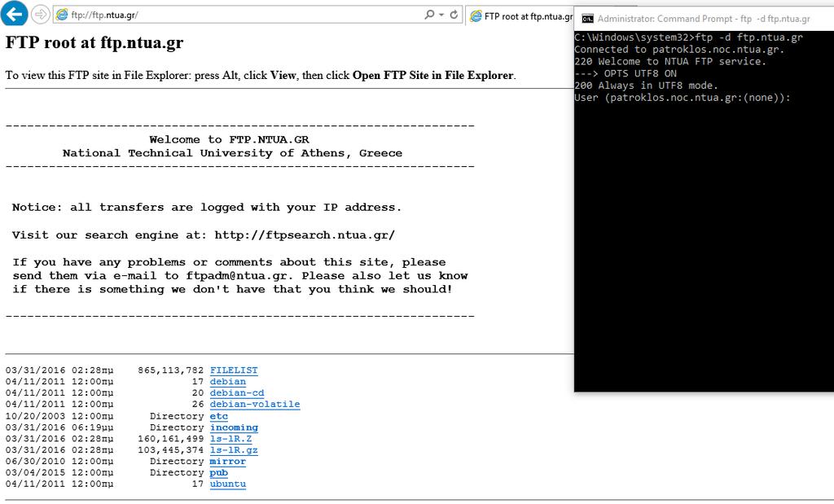Open the ls-lR.Z file link
834x504 pixels.
coord(230,439)
